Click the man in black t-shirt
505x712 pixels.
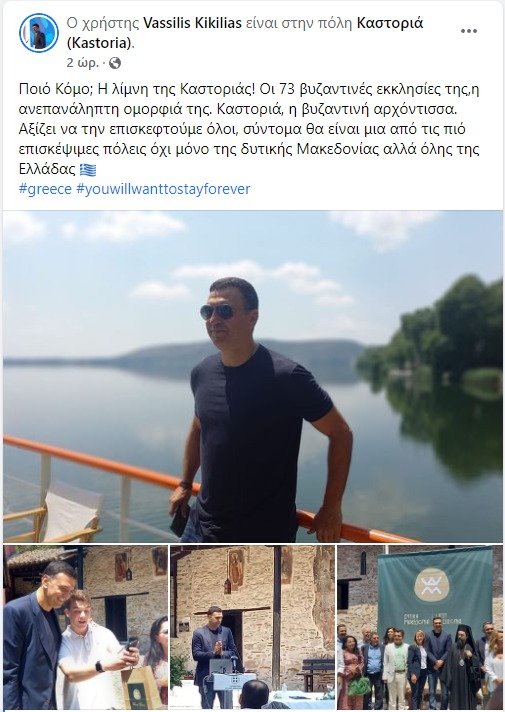point(257,410)
